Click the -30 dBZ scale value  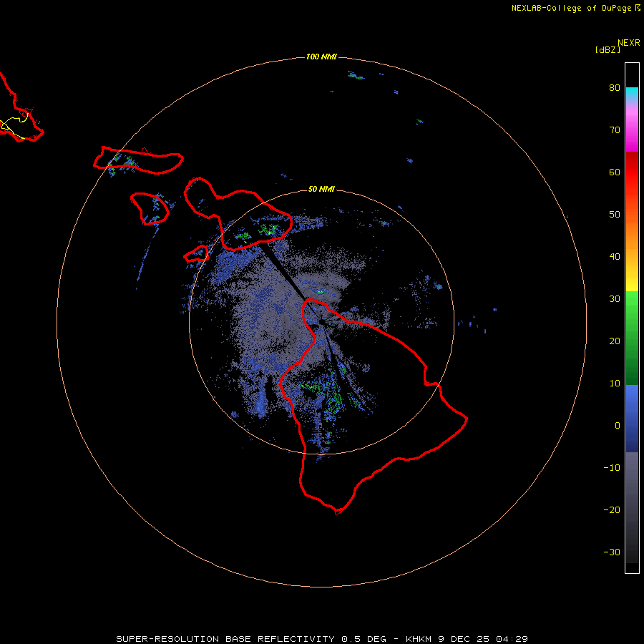[x=612, y=552]
